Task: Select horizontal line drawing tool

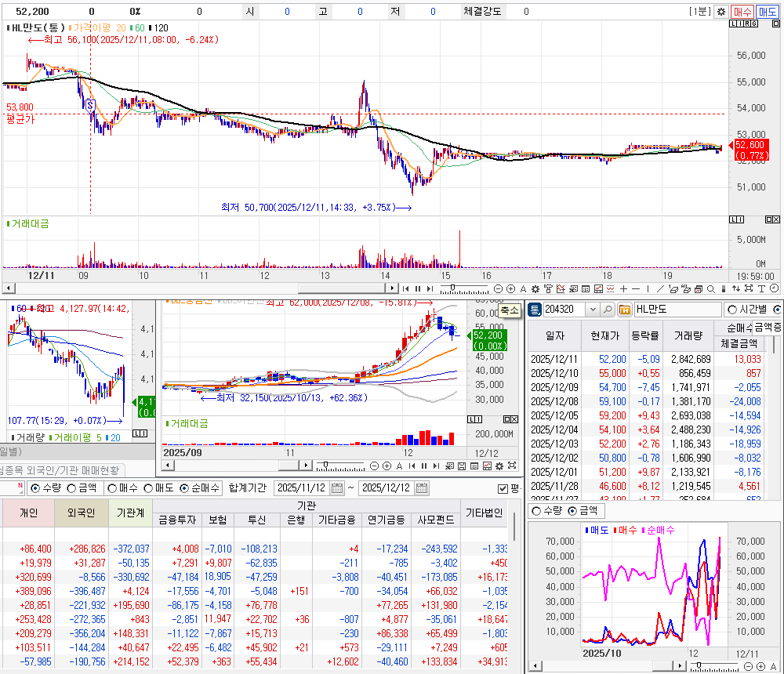Action: pos(636,289)
